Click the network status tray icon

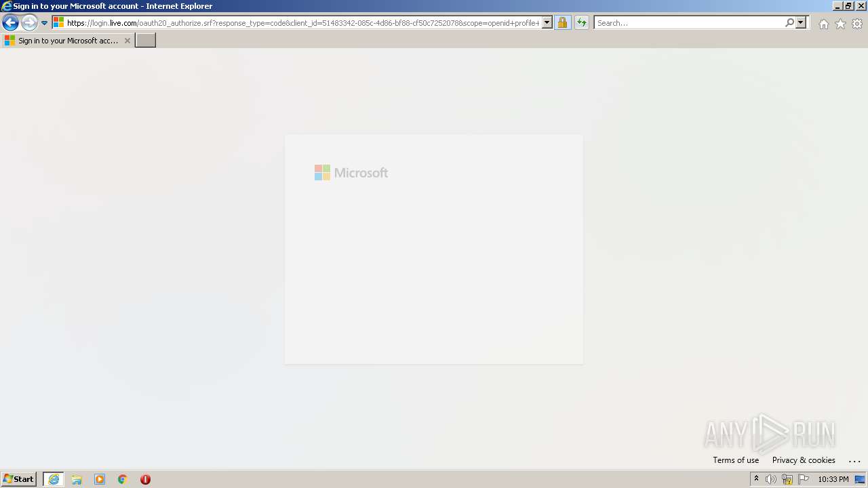(787, 479)
